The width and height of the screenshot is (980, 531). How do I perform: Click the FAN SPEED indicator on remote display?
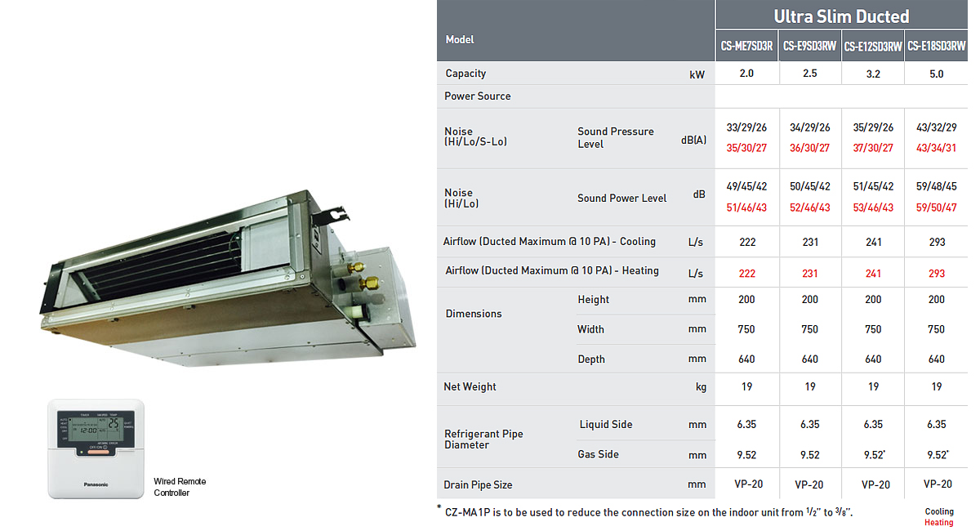(103, 415)
